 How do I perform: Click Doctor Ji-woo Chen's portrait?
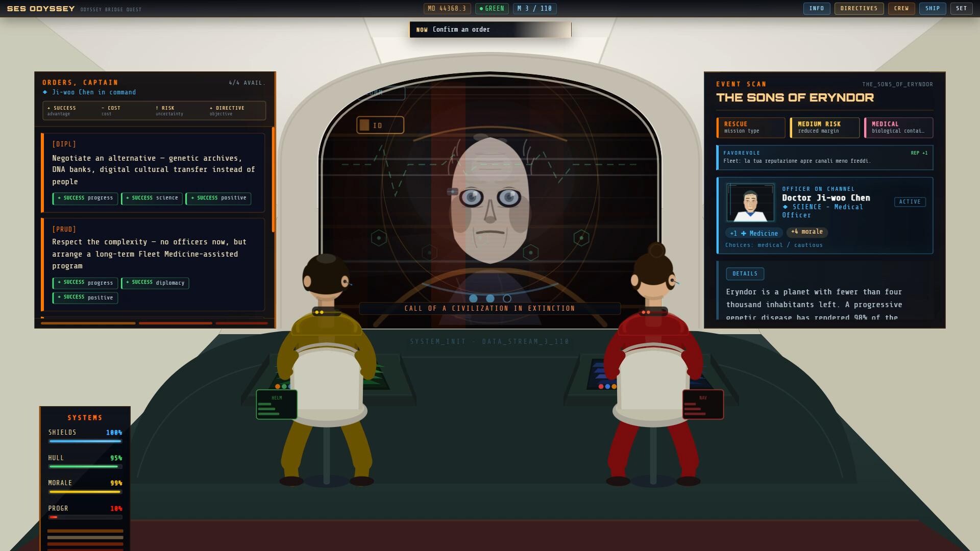click(750, 203)
